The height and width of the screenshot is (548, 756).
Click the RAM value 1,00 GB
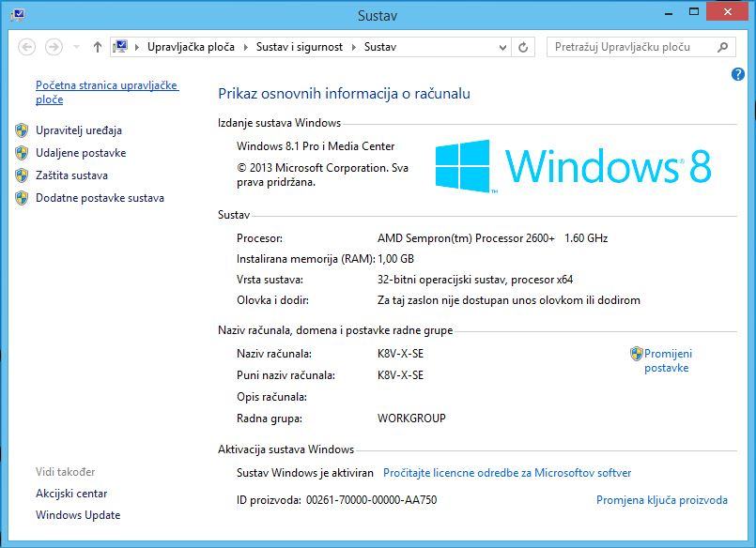[x=395, y=259]
